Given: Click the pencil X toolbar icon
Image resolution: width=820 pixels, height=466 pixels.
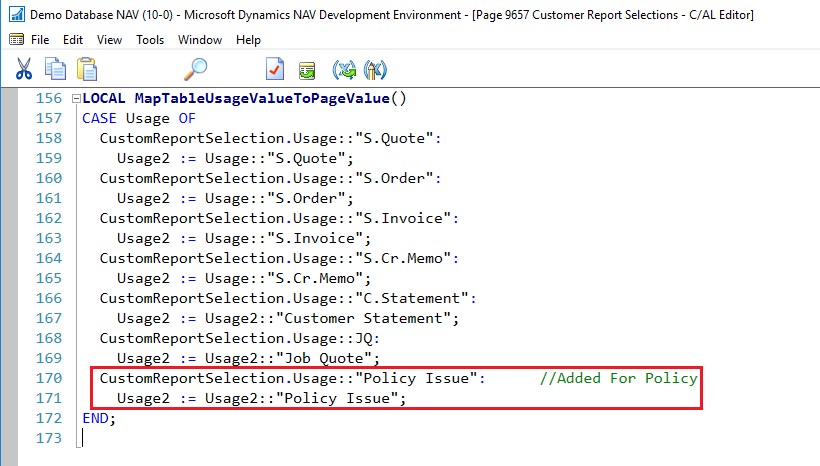Looking at the screenshot, I should [376, 70].
